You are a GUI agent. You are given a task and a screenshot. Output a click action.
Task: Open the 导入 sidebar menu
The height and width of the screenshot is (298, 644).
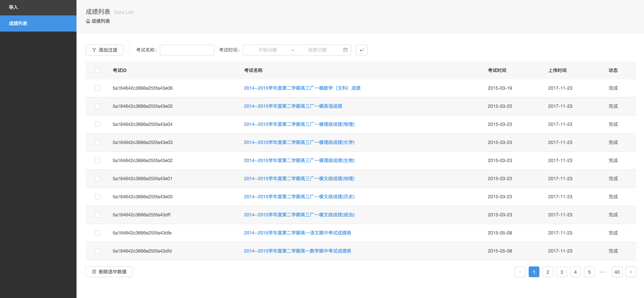coord(13,7)
